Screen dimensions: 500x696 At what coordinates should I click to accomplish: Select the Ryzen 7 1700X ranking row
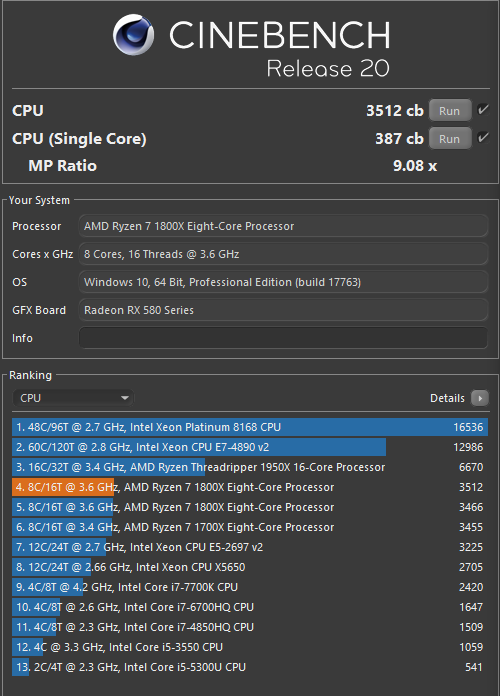click(x=250, y=527)
